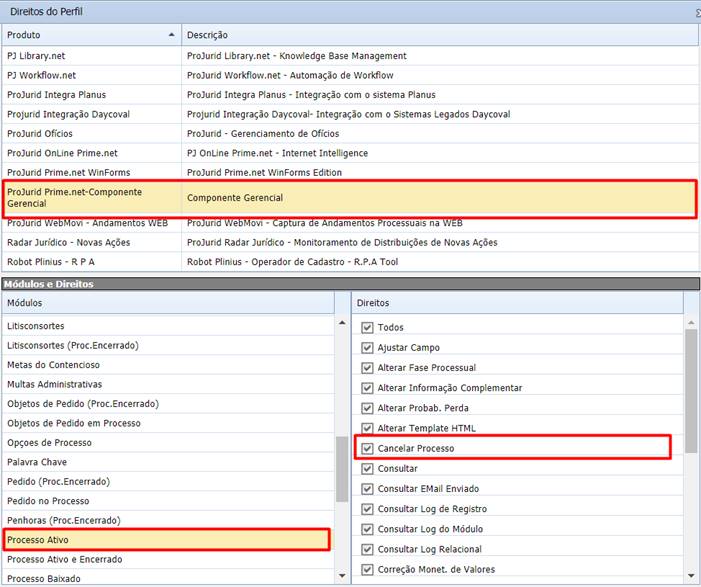This screenshot has width=701, height=587.
Task: Toggle Consultar Log de Registro checkbox
Action: [x=367, y=509]
